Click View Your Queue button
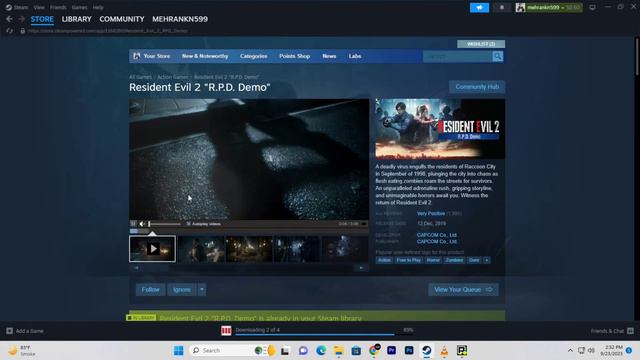This screenshot has height=360, width=640. (463, 289)
